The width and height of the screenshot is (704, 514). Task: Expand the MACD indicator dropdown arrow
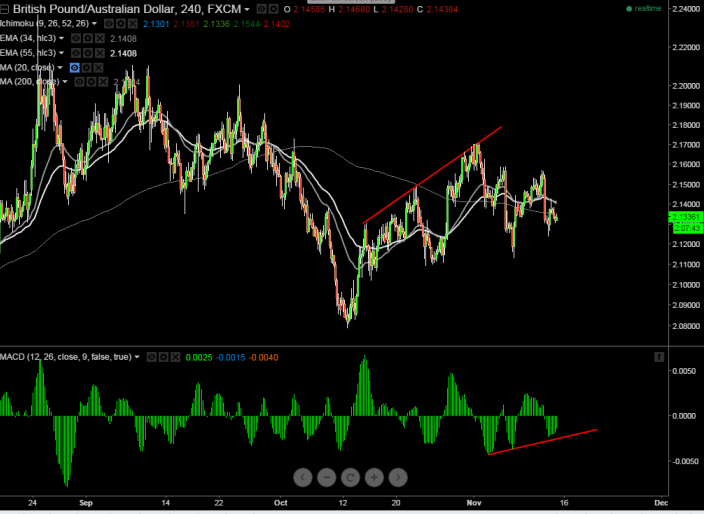click(x=137, y=357)
